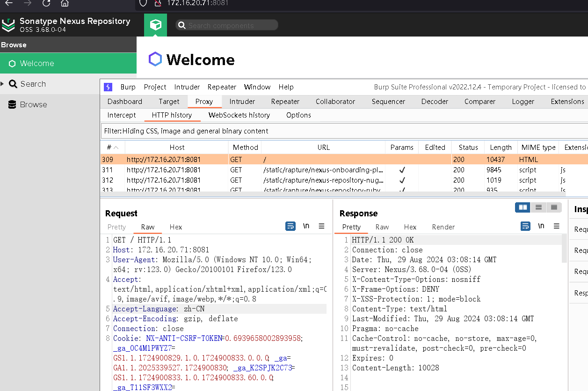The width and height of the screenshot is (588, 391).
Task: Click the Search components field
Action: [x=227, y=25]
